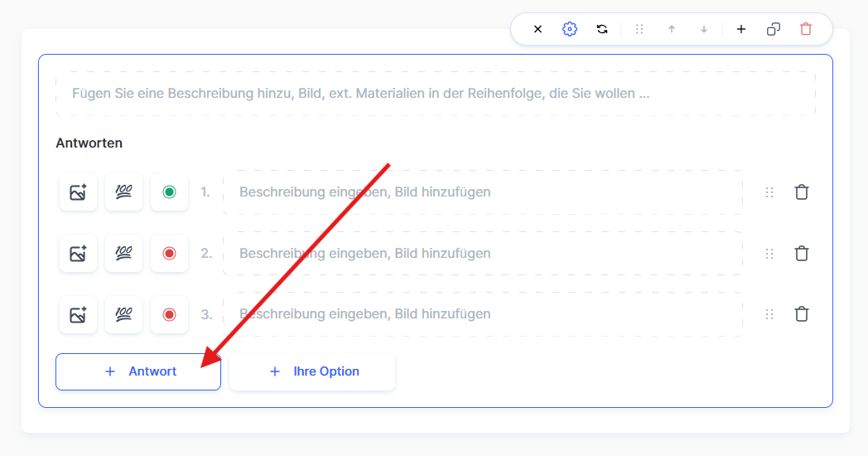Click the move up arrow in toolbar

coord(672,29)
